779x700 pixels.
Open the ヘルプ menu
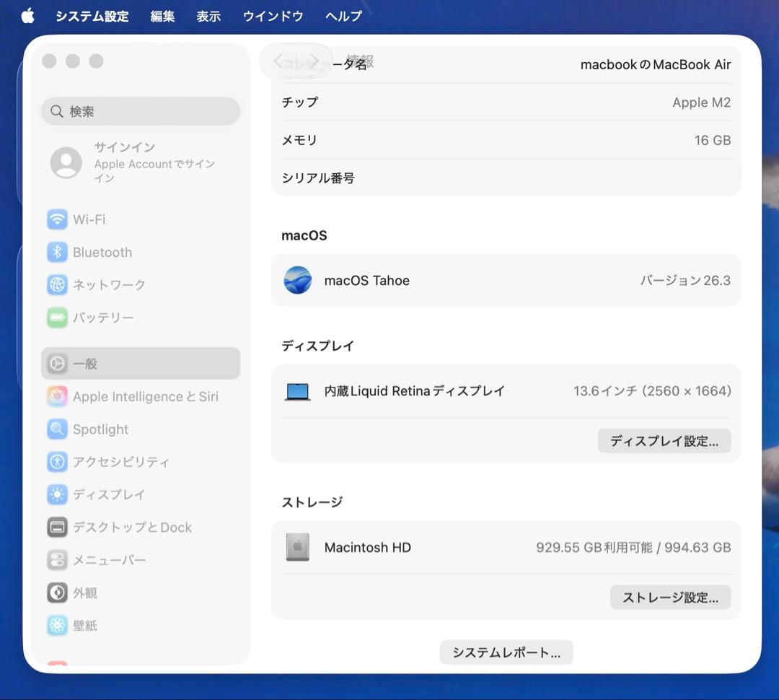(x=342, y=16)
